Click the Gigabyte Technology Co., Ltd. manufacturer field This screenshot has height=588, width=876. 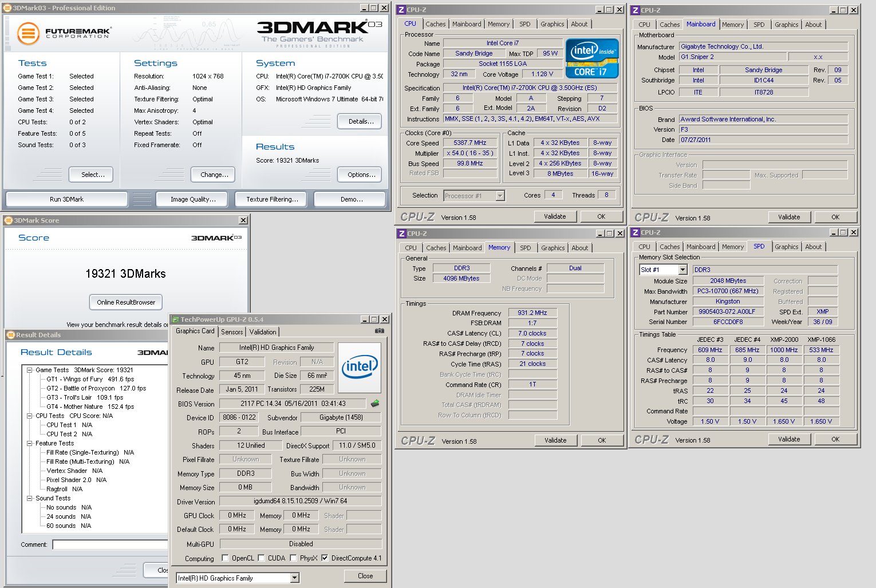(763, 46)
